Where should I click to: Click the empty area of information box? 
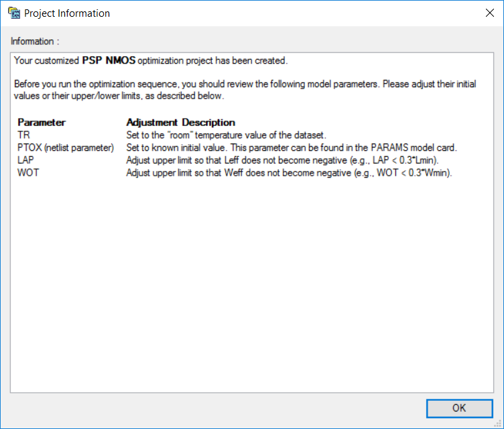(x=252, y=283)
